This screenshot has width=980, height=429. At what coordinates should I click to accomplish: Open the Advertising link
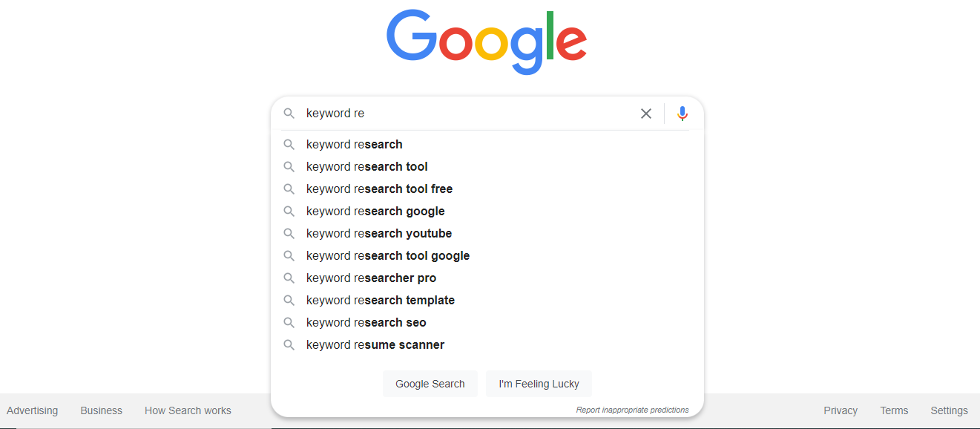point(33,410)
